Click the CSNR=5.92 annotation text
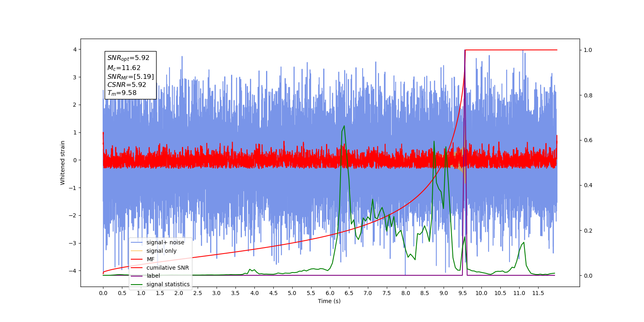The width and height of the screenshot is (644, 322). 127,85
